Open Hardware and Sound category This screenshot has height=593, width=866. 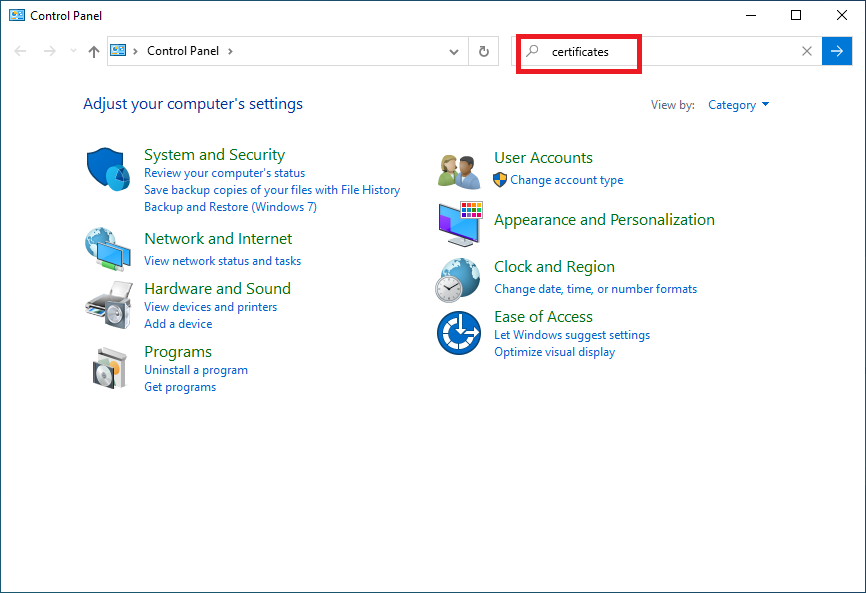pyautogui.click(x=217, y=288)
